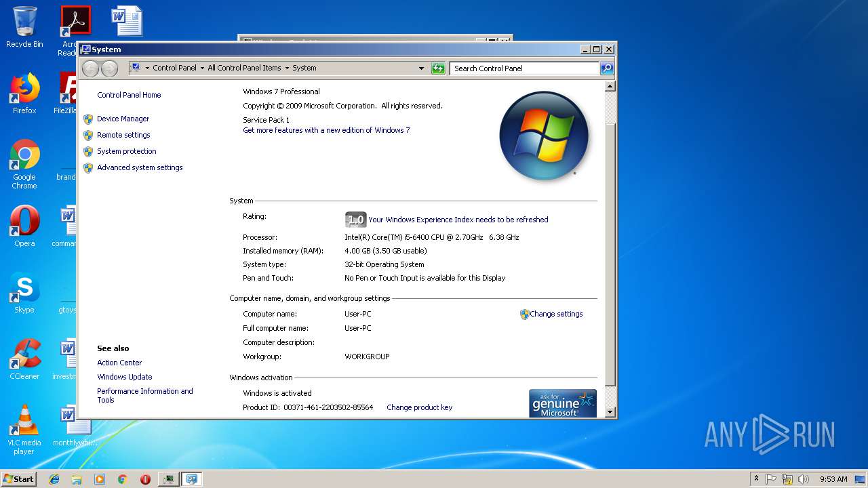Screen dimensions: 868x488
Task: Click the Change settings link
Action: [556, 314]
